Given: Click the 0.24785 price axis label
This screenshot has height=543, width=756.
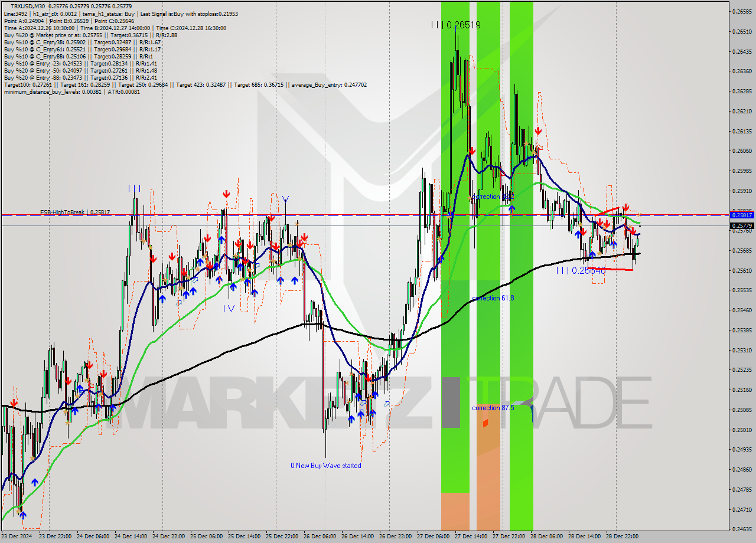Looking at the screenshot, I should coord(742,489).
